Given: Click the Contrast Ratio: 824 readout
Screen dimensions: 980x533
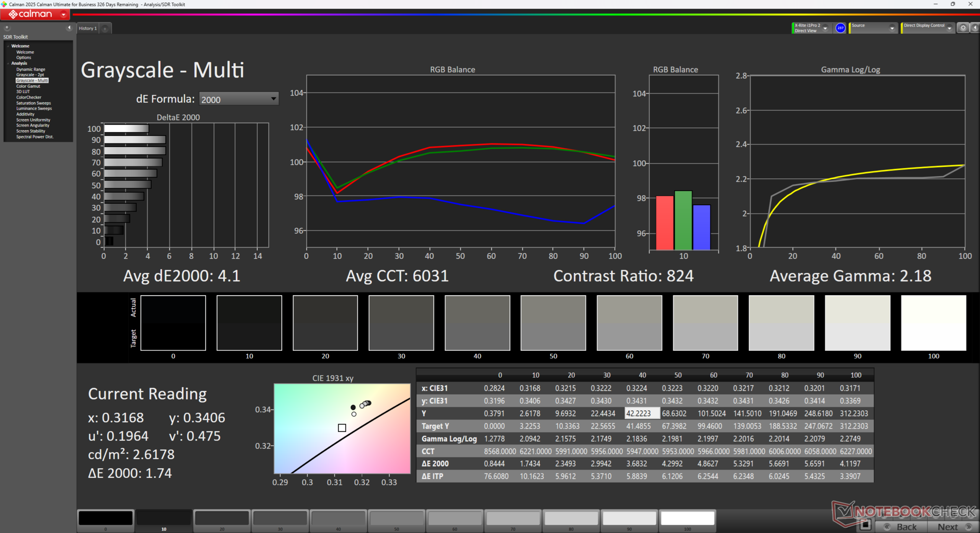Looking at the screenshot, I should tap(623, 276).
